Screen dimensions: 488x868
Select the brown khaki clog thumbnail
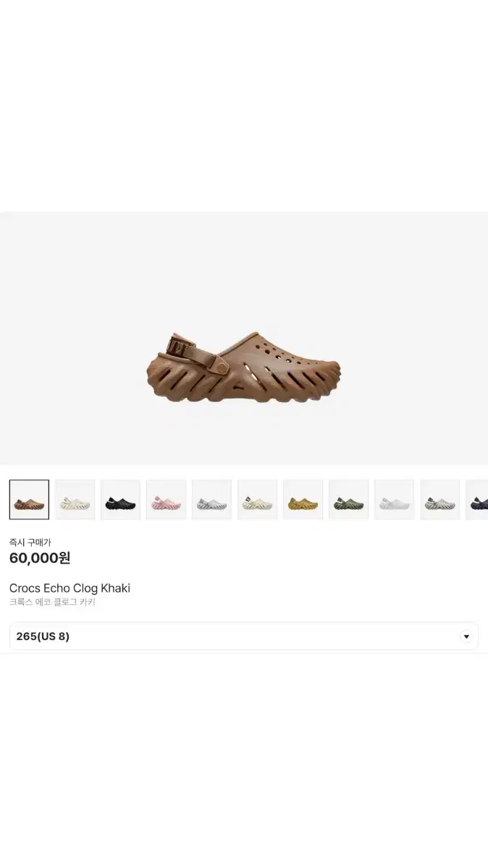[29, 500]
